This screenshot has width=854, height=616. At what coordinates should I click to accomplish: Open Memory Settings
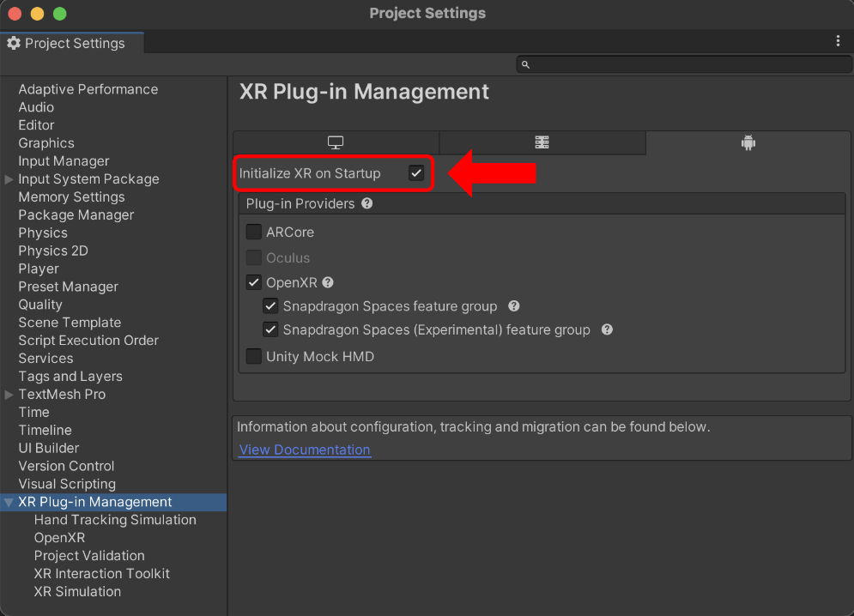click(x=71, y=197)
